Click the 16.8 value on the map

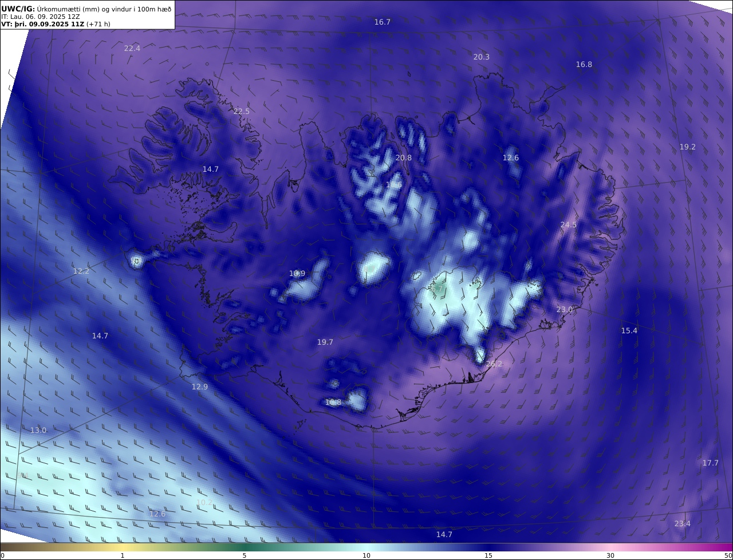(x=584, y=64)
